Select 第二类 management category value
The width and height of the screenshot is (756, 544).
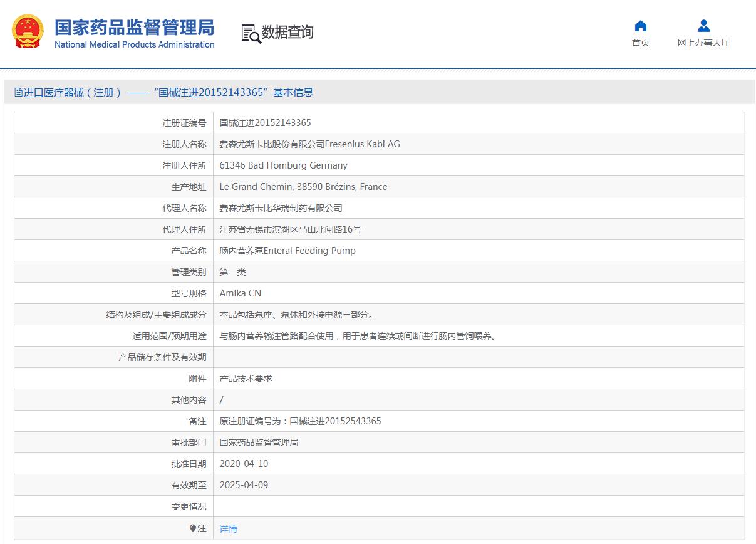tap(232, 272)
